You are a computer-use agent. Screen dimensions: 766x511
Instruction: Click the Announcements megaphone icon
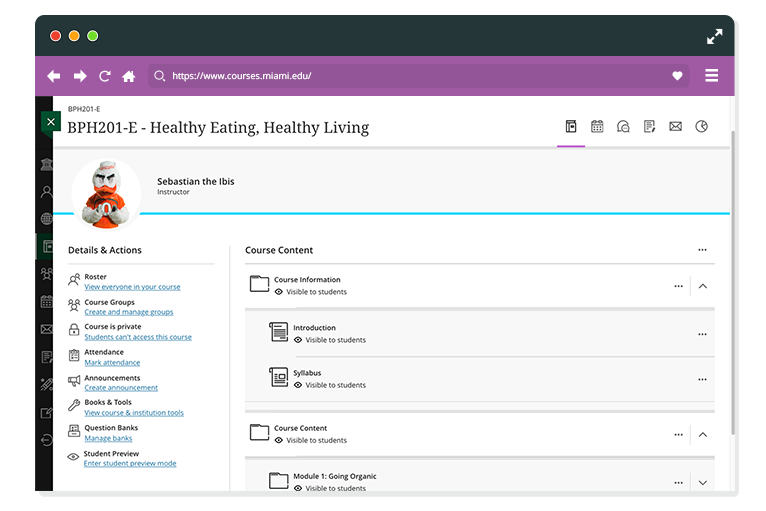[x=74, y=381]
